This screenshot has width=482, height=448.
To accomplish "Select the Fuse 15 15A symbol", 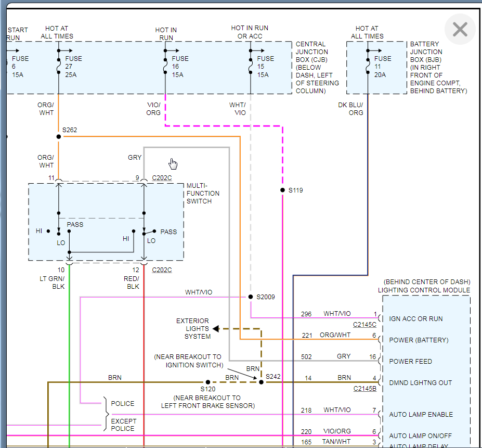I will 251,67.
